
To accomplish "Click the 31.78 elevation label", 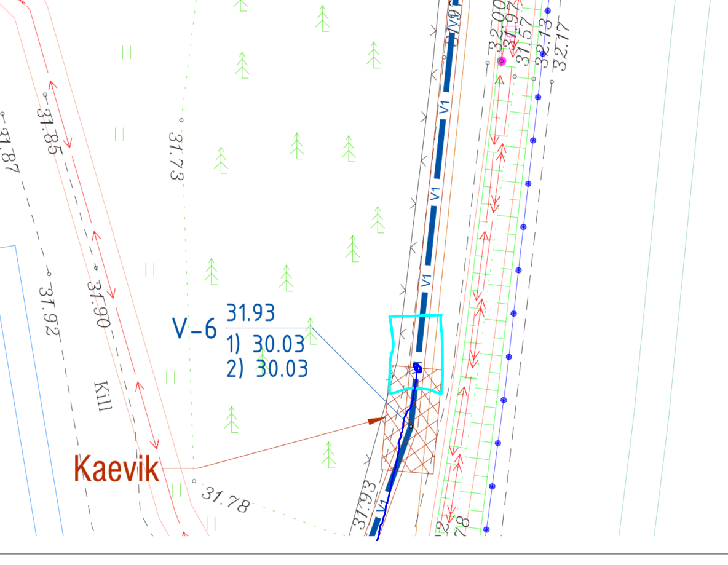I will 226,500.
